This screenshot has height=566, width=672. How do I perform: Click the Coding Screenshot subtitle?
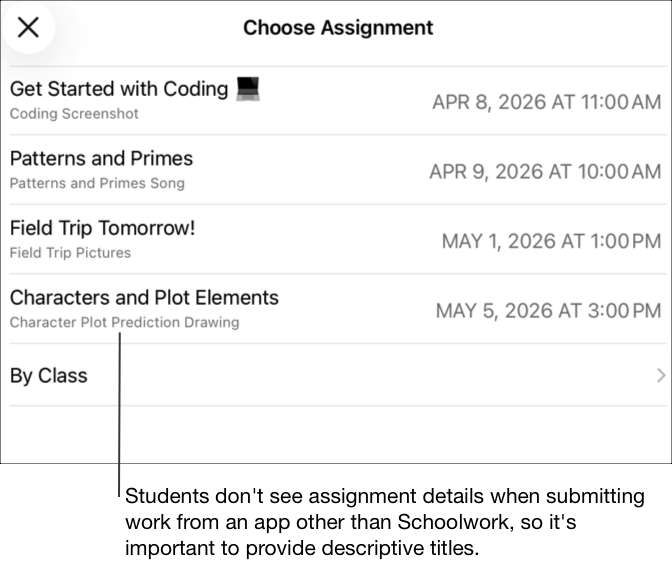pyautogui.click(x=74, y=114)
